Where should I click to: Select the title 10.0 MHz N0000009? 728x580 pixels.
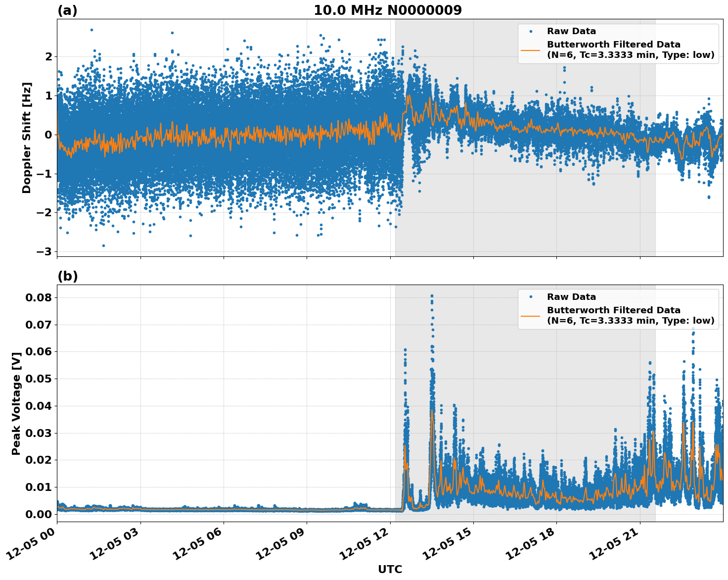389,10
